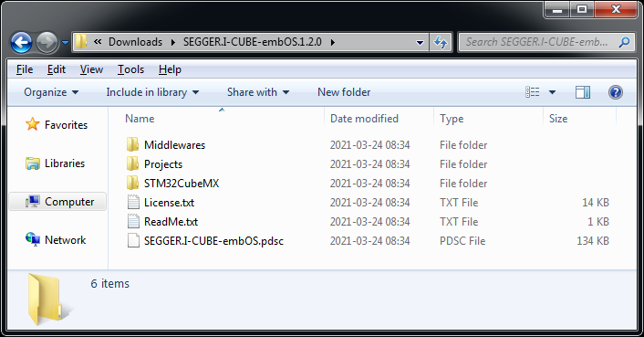The height and width of the screenshot is (337, 644).
Task: Open the Help question mark icon
Action: 615,92
